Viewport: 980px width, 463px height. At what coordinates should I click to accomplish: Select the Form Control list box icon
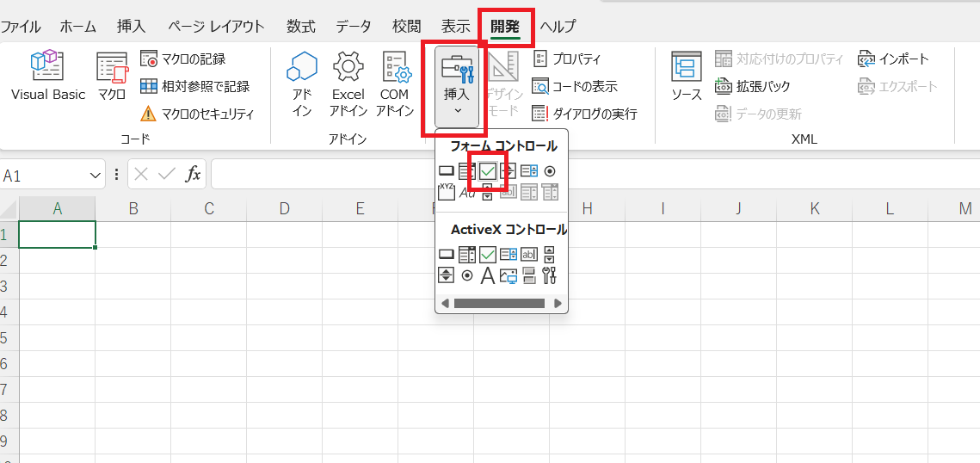click(529, 171)
